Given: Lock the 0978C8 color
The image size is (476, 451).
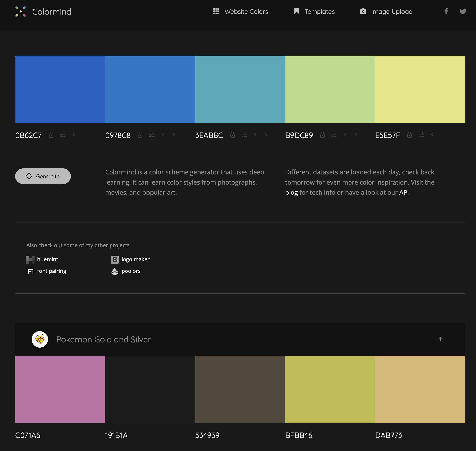Looking at the screenshot, I should point(140,135).
